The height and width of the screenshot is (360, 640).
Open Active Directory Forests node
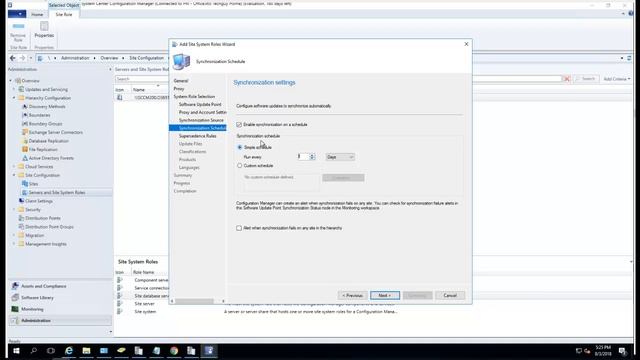(x=51, y=158)
